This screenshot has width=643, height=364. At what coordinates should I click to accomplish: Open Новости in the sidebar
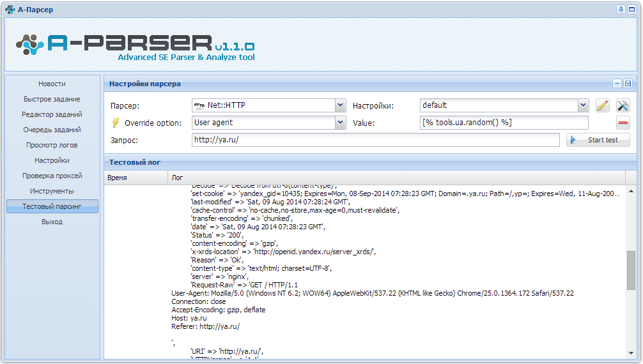(x=52, y=84)
